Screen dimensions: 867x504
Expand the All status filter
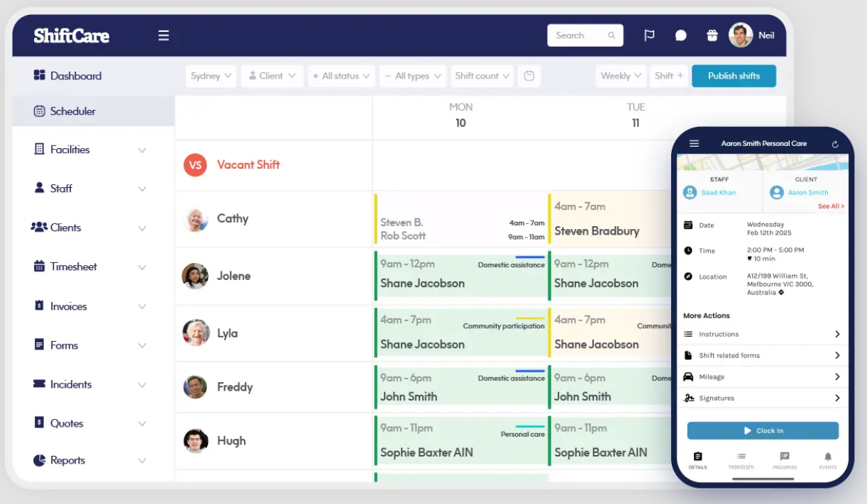pyautogui.click(x=341, y=76)
